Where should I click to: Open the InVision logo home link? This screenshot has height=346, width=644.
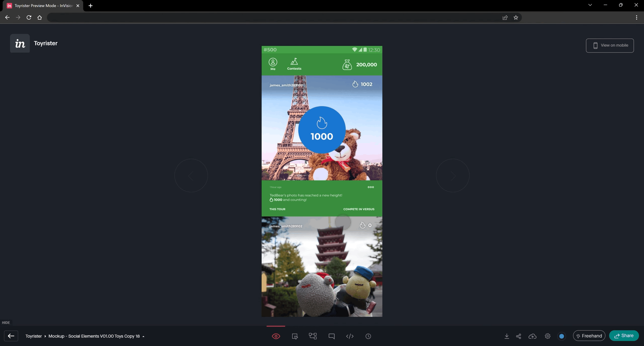click(x=20, y=43)
